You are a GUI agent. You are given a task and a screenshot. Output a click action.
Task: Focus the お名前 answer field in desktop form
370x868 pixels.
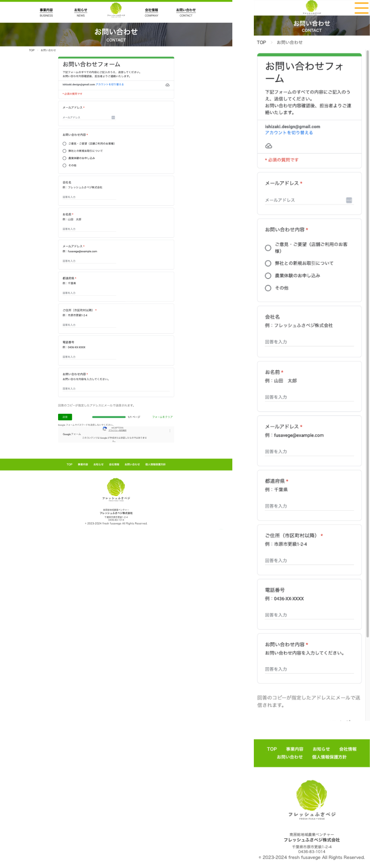point(89,229)
